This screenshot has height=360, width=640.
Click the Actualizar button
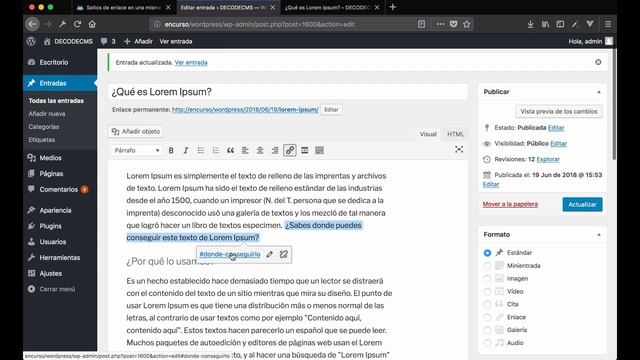coord(582,204)
